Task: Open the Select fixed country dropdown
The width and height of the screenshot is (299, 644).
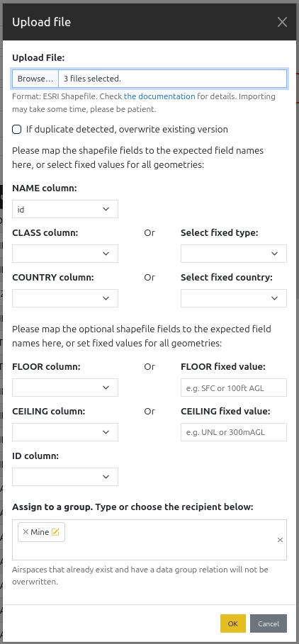Action: (x=234, y=298)
